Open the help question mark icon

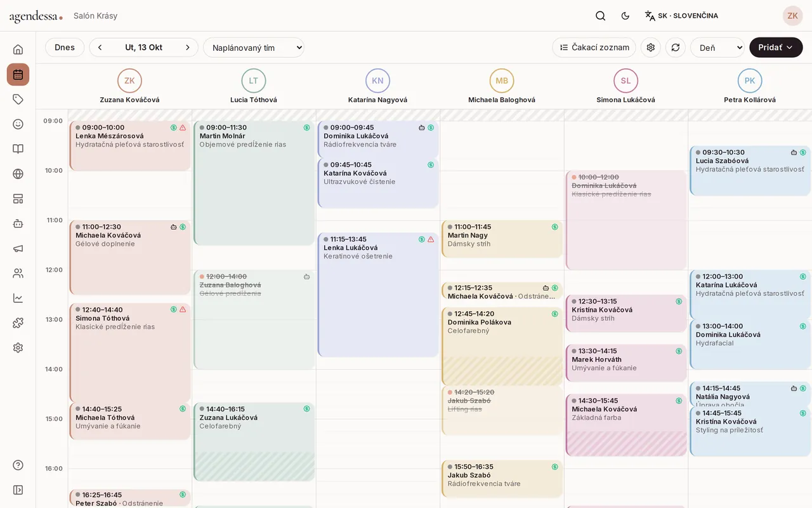tap(18, 465)
